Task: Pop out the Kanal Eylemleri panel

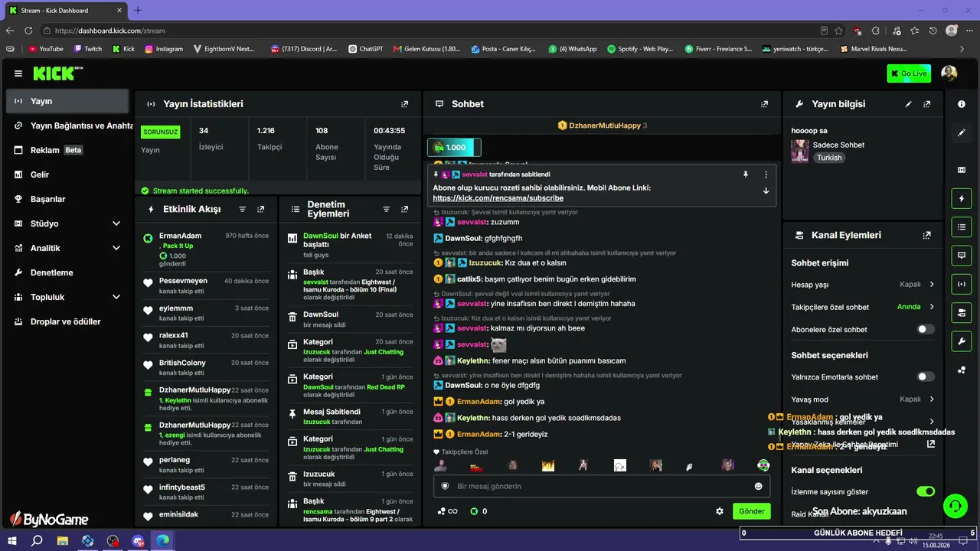Action: click(927, 235)
